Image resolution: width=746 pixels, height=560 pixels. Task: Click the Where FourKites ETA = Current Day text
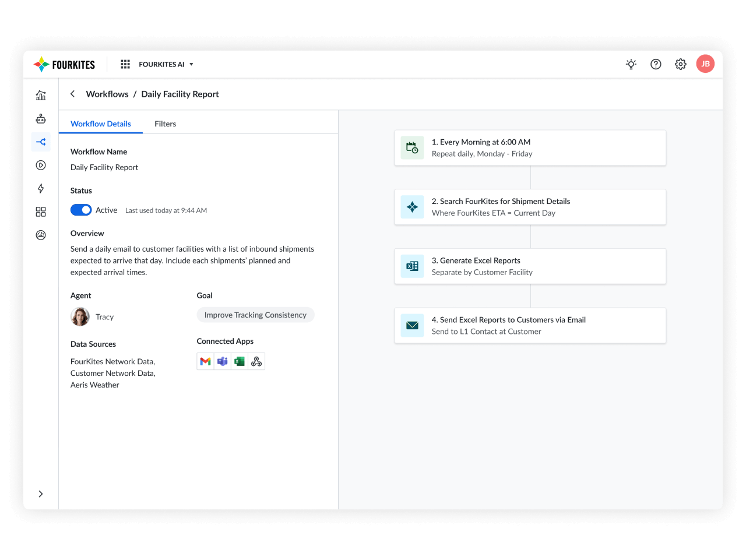494,213
